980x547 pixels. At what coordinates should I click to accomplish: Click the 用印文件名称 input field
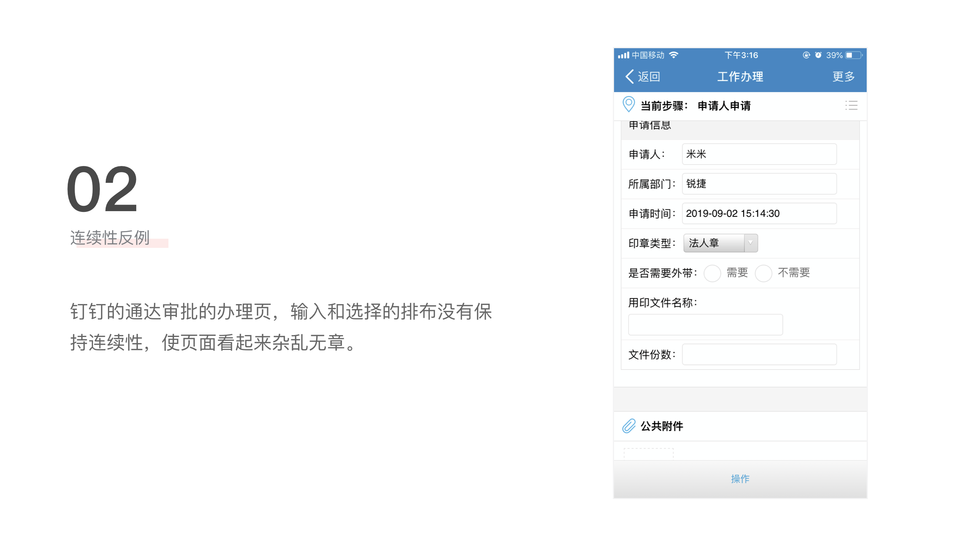tap(705, 324)
